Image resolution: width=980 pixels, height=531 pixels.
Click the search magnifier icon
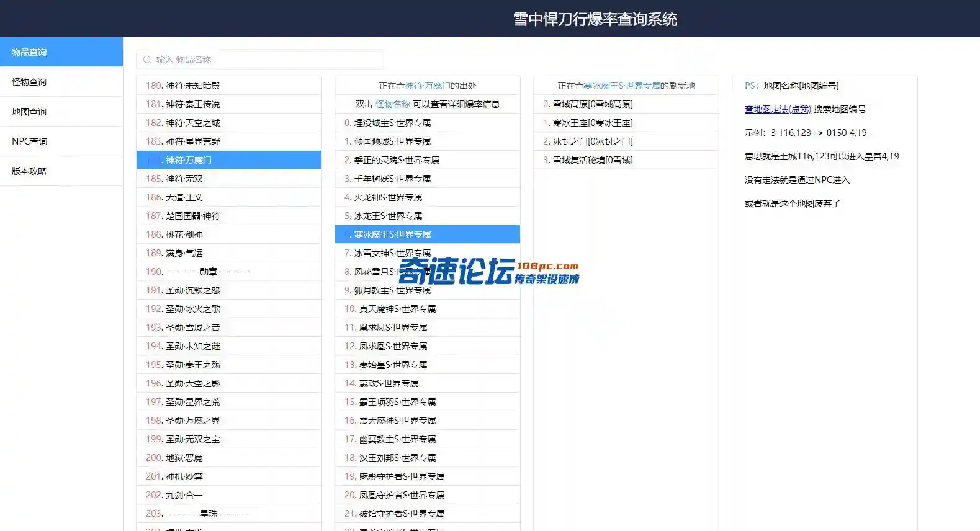147,60
